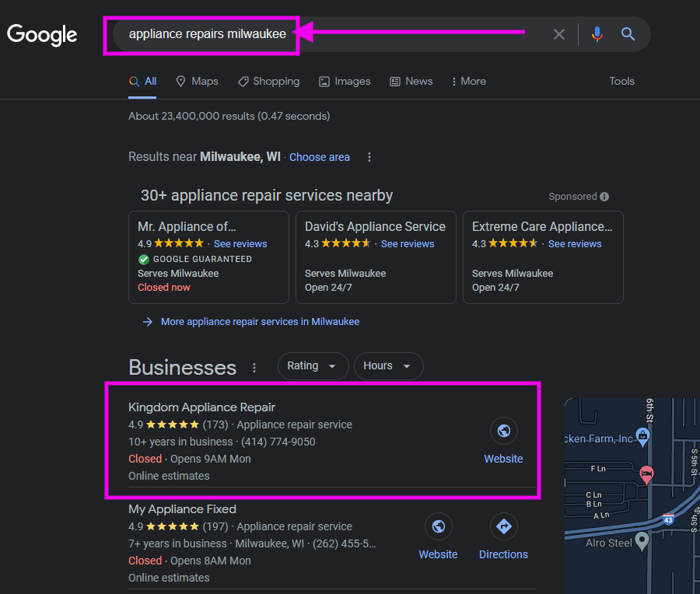Screen dimensions: 700x594
Task: Click the magnifying glass search icon
Action: pyautogui.click(x=628, y=34)
